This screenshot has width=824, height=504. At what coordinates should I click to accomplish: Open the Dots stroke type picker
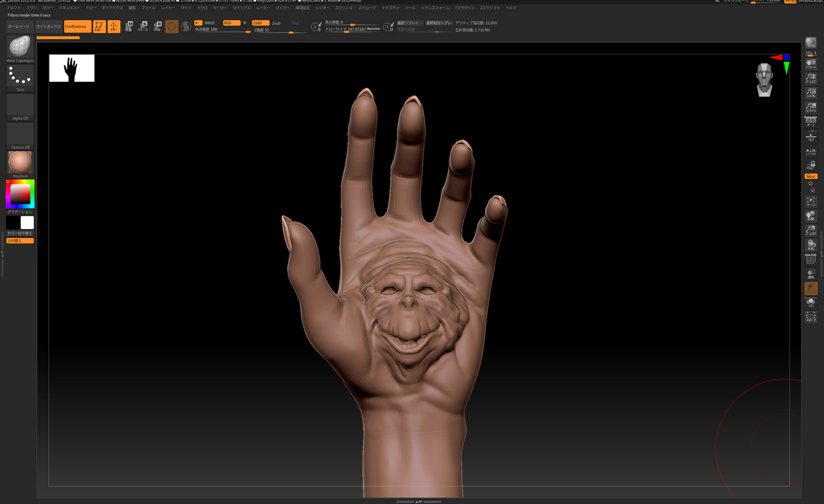[x=20, y=77]
